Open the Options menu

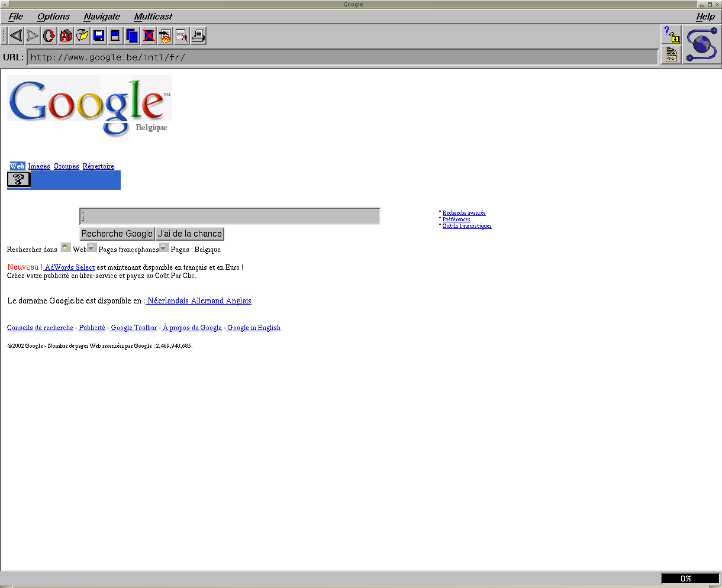[x=53, y=17]
